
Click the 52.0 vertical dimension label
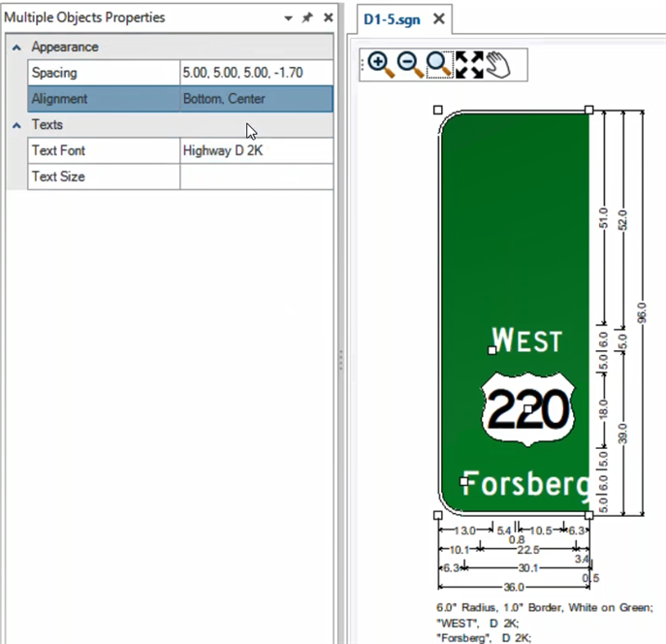click(x=622, y=219)
